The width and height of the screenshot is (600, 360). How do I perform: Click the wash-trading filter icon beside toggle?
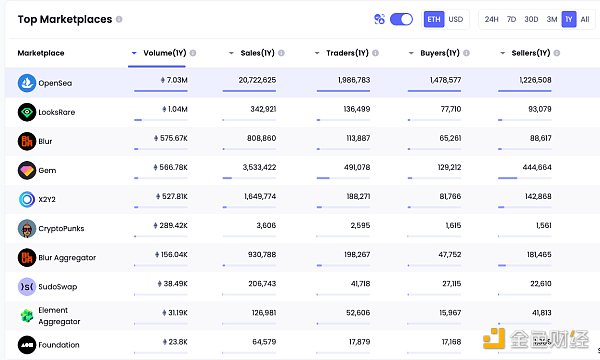[x=379, y=19]
